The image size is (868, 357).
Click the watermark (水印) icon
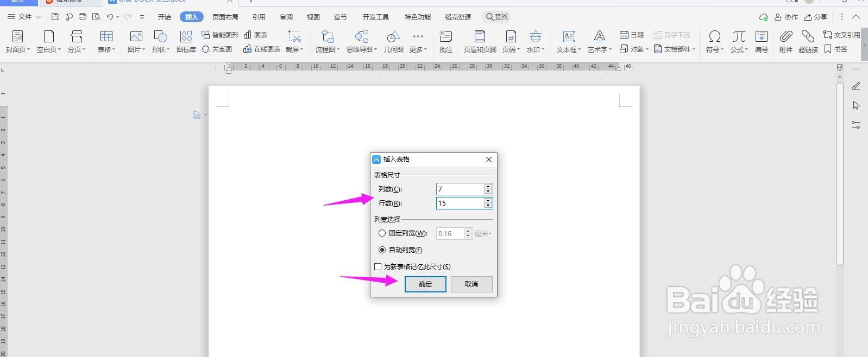coord(536,36)
